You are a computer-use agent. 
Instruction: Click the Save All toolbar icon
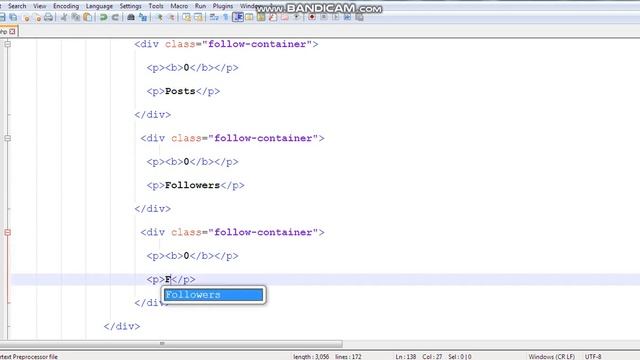pos(13,17)
